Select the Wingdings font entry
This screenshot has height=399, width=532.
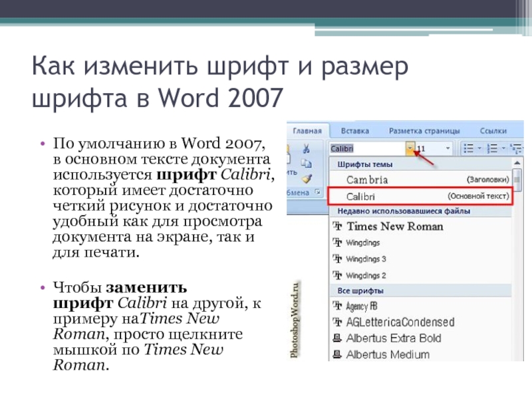tap(420, 243)
